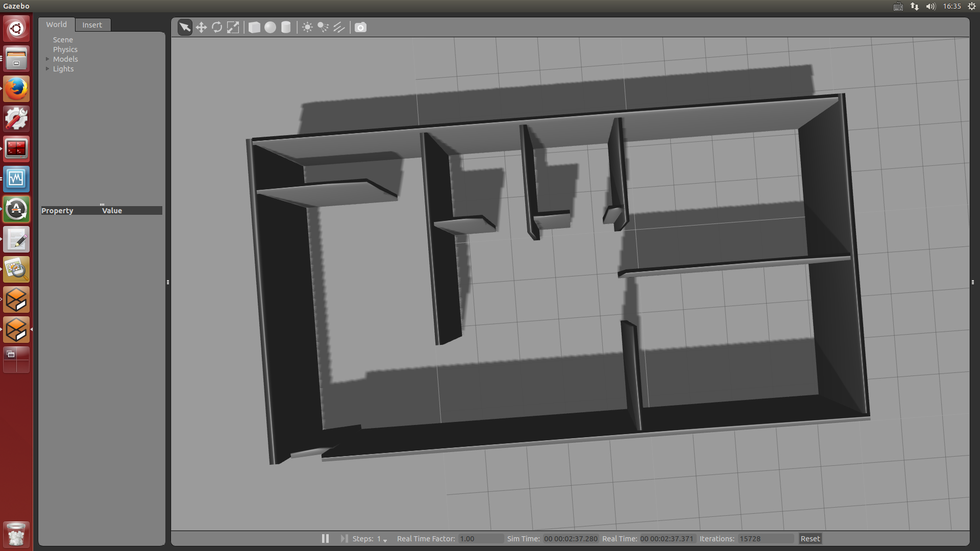Open the system power gear menu
The height and width of the screenshot is (551, 980).
(x=972, y=6)
